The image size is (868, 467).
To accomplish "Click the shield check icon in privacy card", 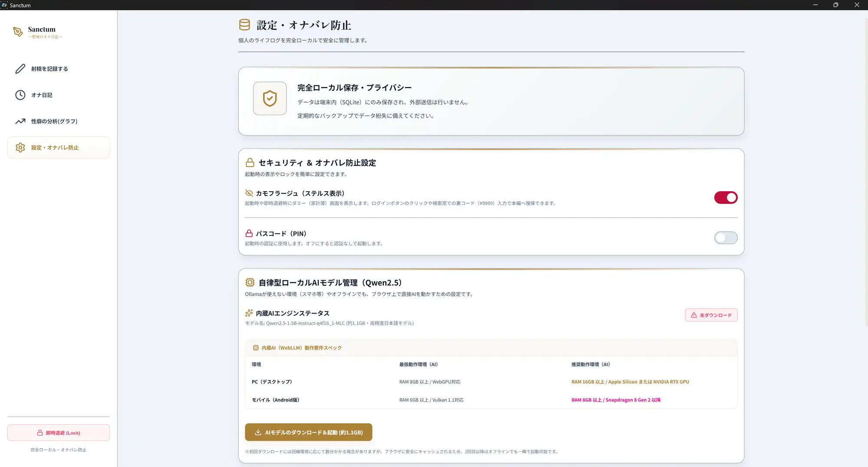I will (x=270, y=99).
